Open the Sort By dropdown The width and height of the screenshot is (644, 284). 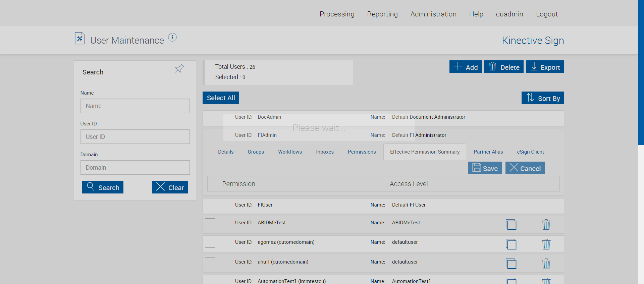coord(542,98)
